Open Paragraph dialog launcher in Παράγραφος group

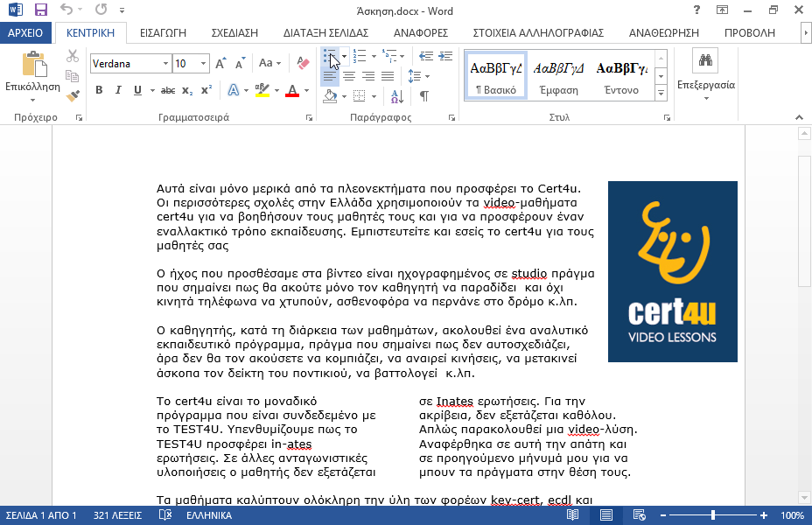(451, 117)
